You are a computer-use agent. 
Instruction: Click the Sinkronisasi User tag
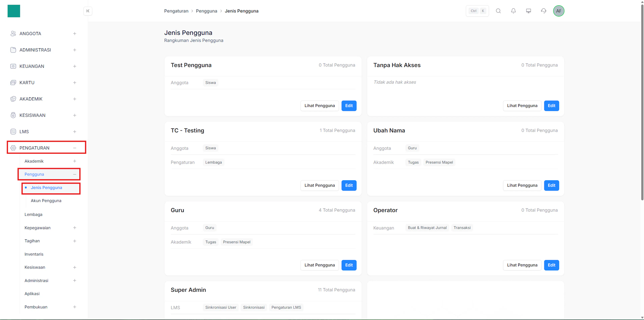(221, 307)
